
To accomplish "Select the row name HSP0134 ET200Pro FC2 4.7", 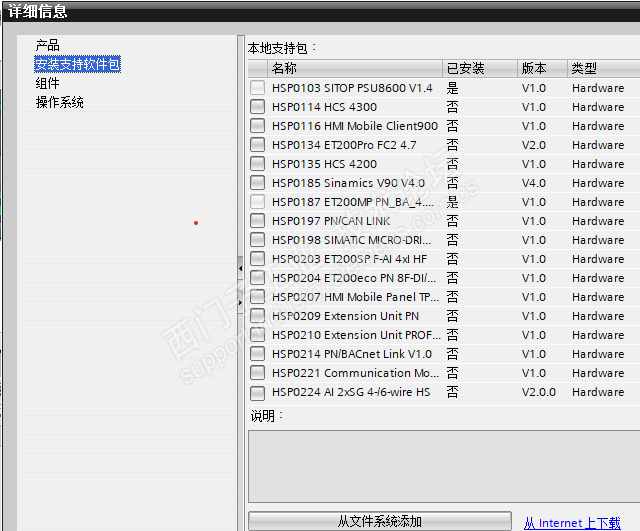I will [x=344, y=145].
